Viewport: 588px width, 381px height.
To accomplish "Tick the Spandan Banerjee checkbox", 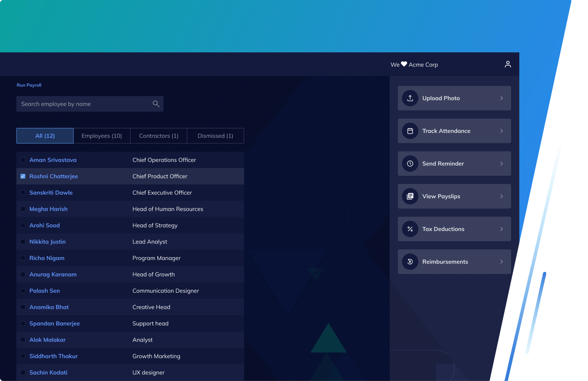I will click(x=23, y=323).
